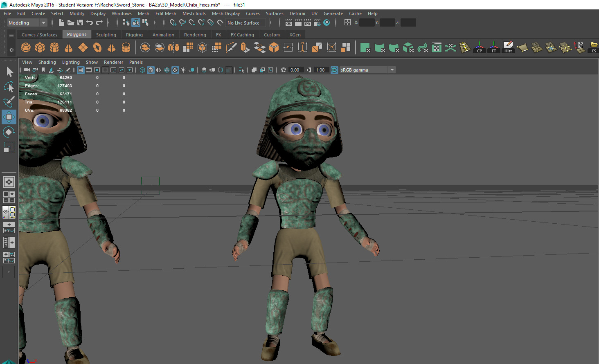Viewport: 599px width, 364px height.
Task: Open the Mesh Tools menu
Action: coord(194,13)
